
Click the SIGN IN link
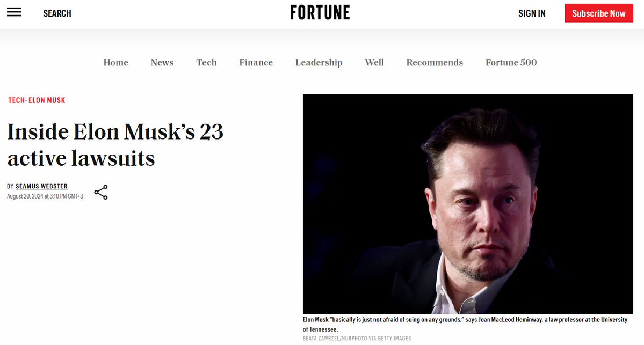tap(532, 13)
